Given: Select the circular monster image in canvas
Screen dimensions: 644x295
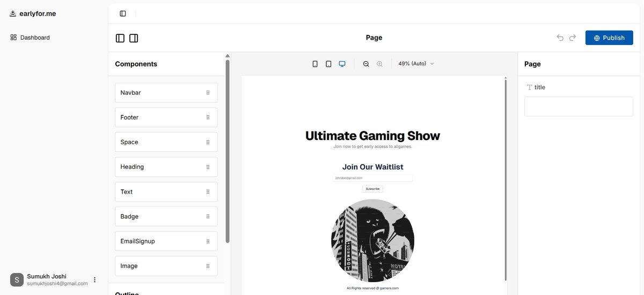Looking at the screenshot, I should pyautogui.click(x=372, y=240).
